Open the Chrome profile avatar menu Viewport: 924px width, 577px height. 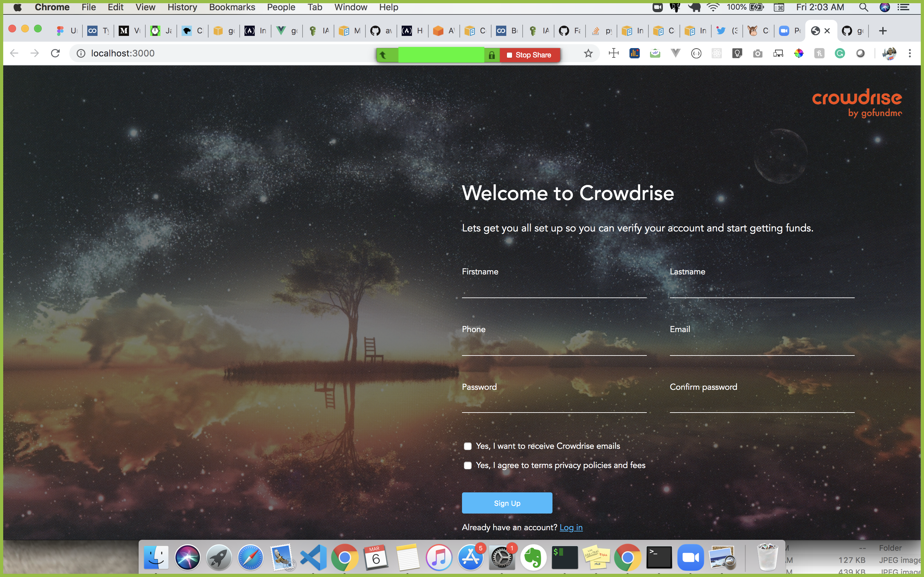tap(889, 54)
